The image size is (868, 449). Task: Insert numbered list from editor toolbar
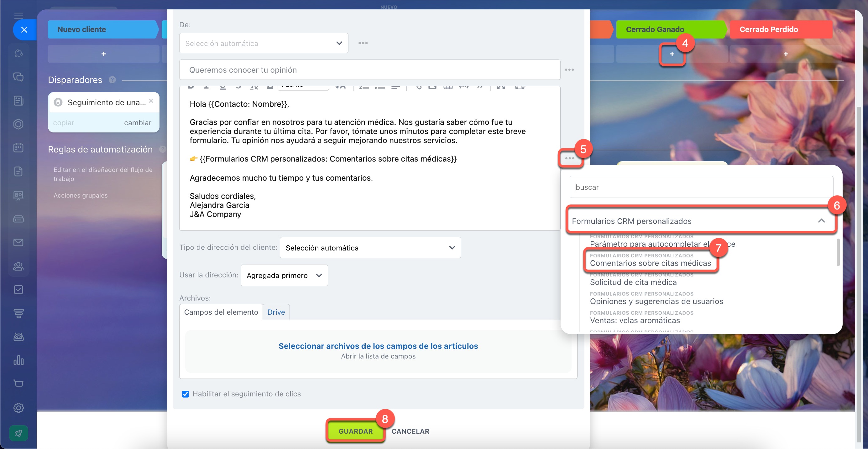[x=363, y=87]
